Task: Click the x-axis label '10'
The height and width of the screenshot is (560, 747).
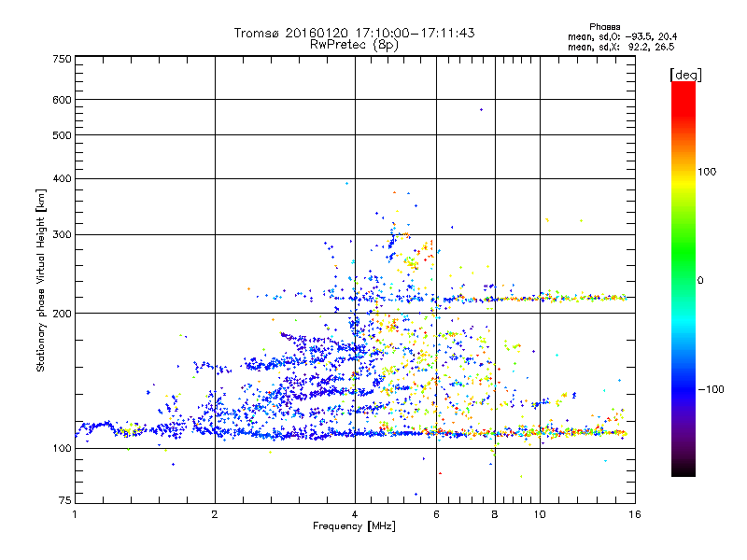Action: click(540, 514)
